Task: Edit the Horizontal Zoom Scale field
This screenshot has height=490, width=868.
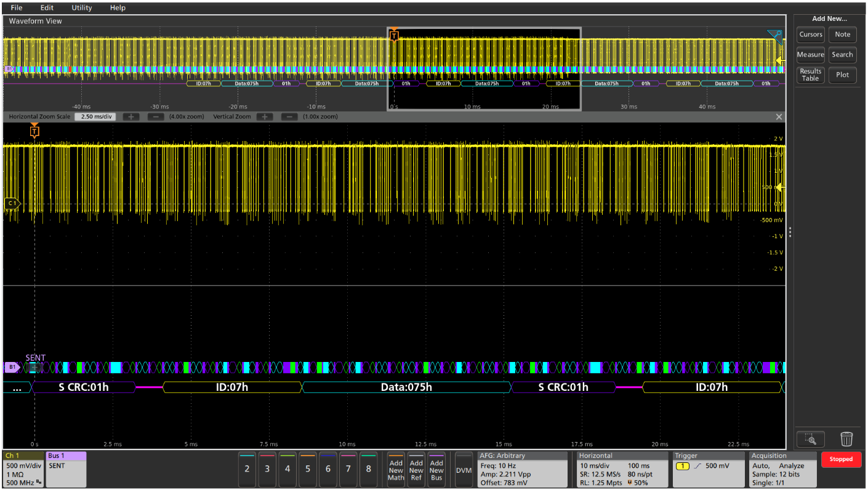Action: pos(95,117)
